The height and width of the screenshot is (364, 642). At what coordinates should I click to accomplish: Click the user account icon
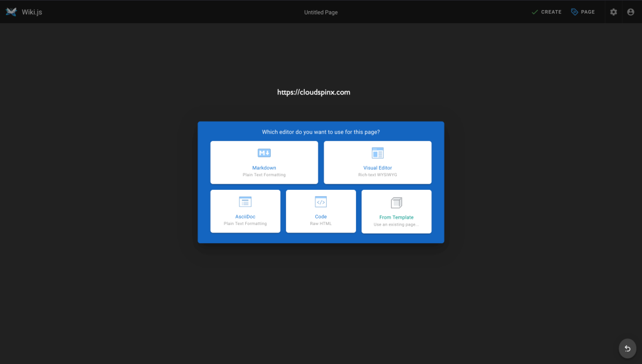tap(630, 11)
